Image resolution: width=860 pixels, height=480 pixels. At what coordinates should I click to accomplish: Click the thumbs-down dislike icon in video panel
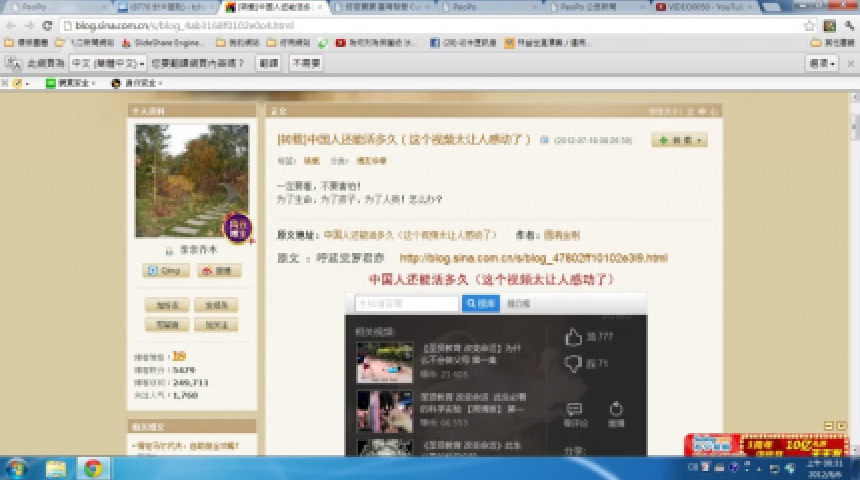coord(574,363)
